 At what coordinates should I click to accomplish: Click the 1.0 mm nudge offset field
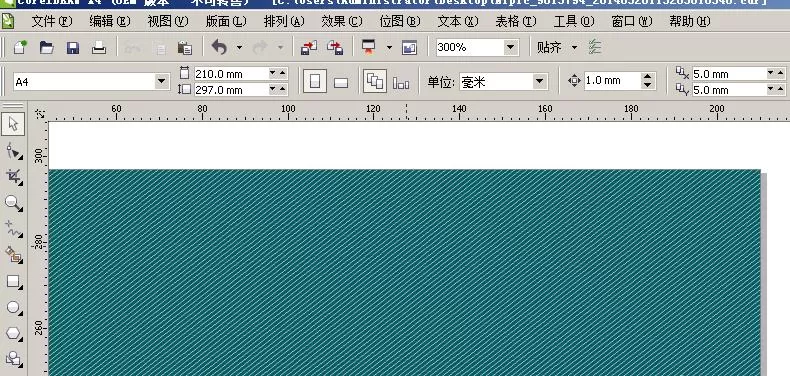point(613,81)
